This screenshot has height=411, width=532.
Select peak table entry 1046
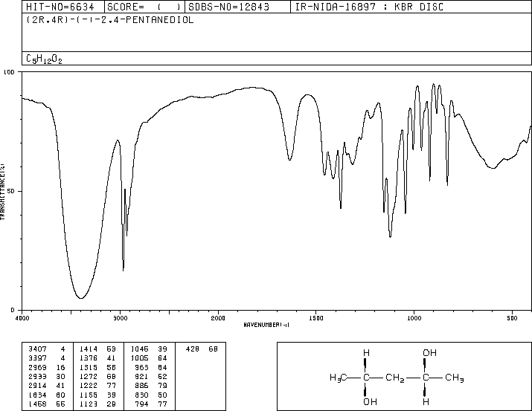[x=140, y=349]
